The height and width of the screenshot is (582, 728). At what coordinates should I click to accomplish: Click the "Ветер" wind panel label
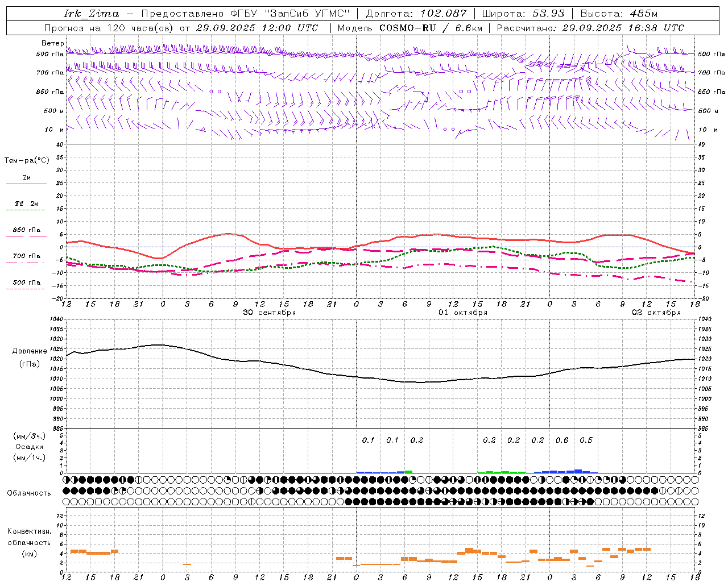53,43
